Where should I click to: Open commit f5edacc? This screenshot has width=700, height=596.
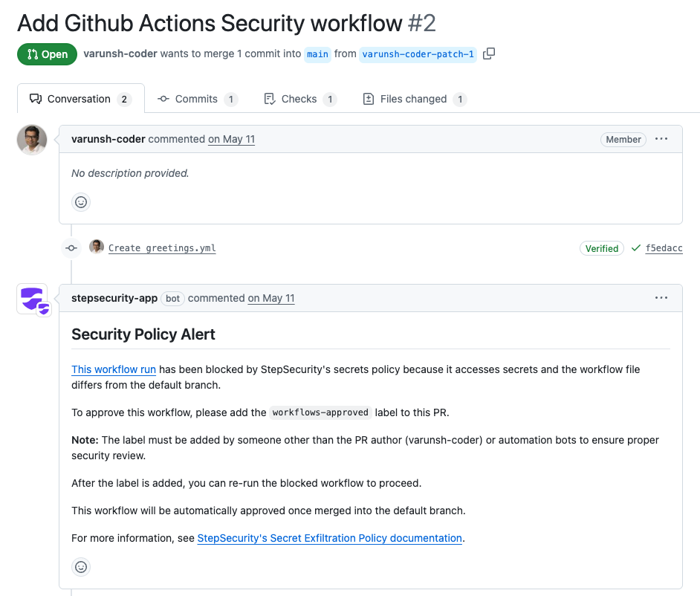coord(664,247)
